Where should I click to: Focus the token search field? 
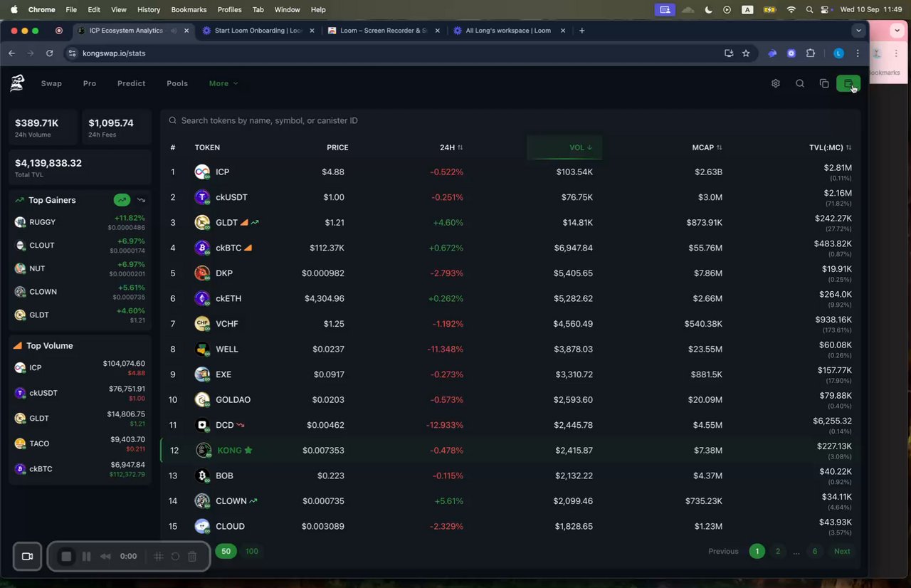pyautogui.click(x=510, y=120)
